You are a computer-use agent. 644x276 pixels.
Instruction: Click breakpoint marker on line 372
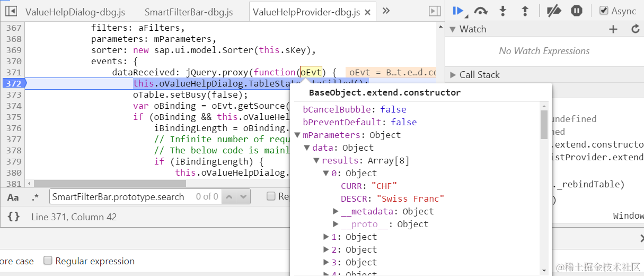click(13, 83)
